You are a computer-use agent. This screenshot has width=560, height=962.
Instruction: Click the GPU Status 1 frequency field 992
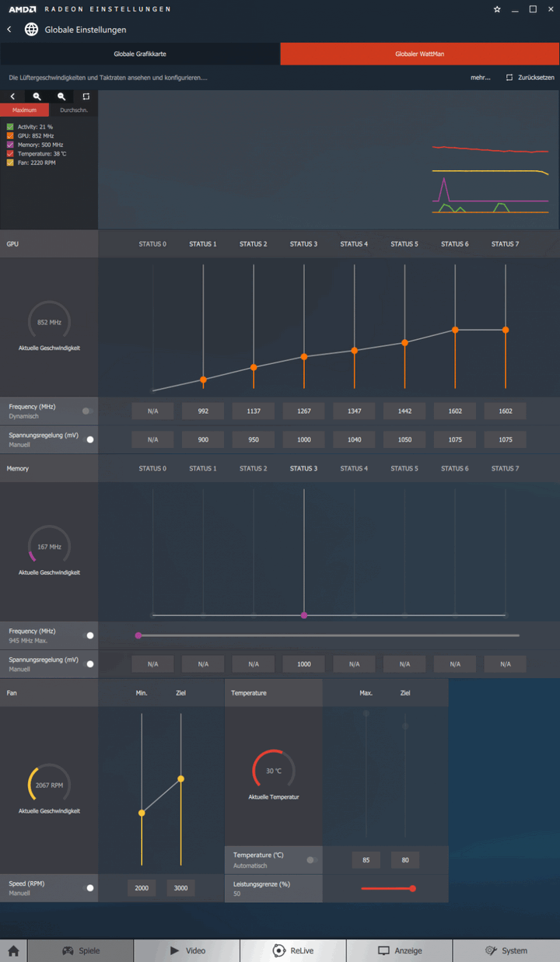pos(203,411)
